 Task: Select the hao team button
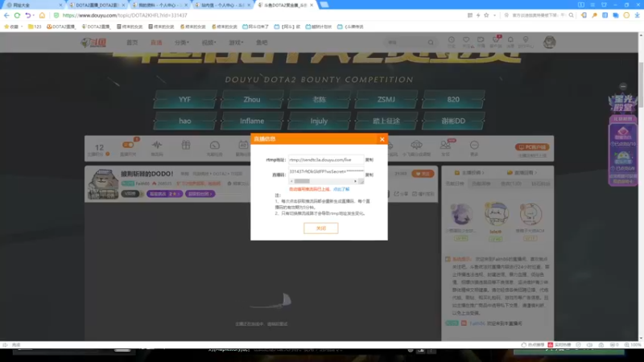(x=185, y=121)
